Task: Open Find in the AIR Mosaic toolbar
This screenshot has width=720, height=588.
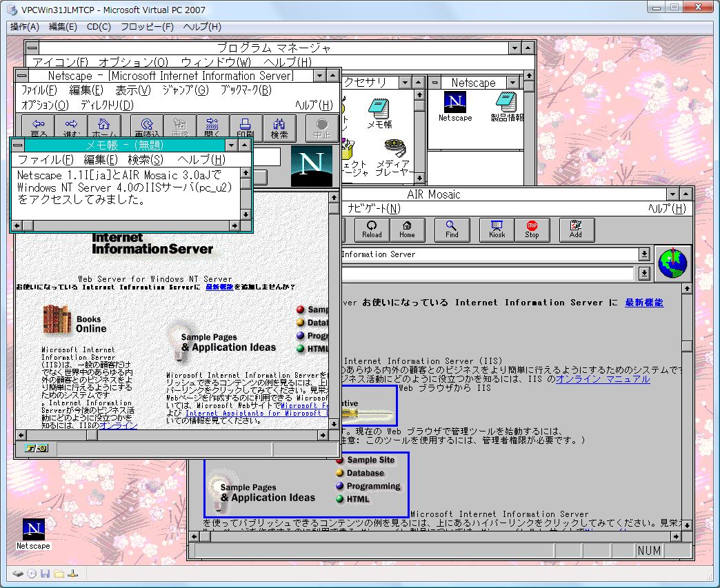Action: (452, 230)
